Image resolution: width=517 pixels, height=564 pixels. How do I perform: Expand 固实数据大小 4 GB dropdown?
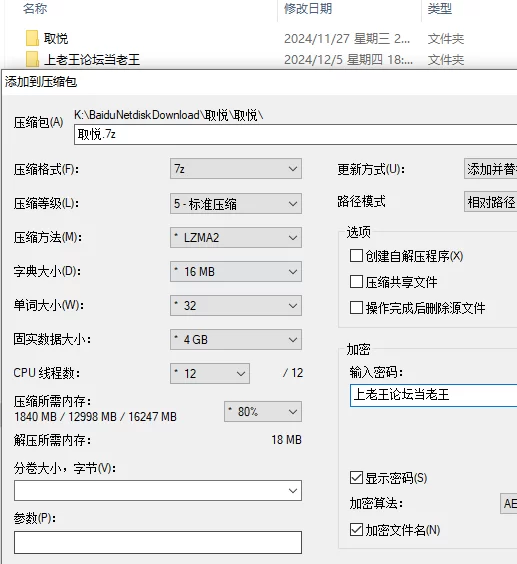click(236, 340)
